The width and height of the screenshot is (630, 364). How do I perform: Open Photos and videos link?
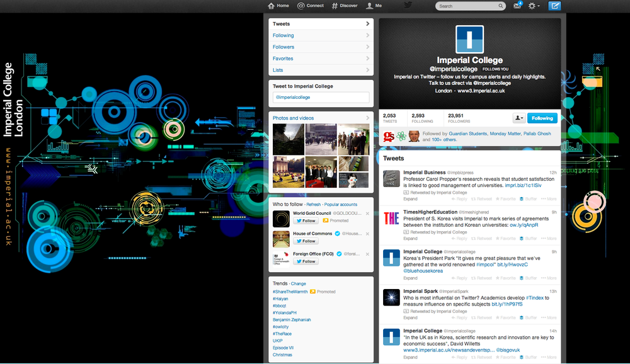pos(293,118)
